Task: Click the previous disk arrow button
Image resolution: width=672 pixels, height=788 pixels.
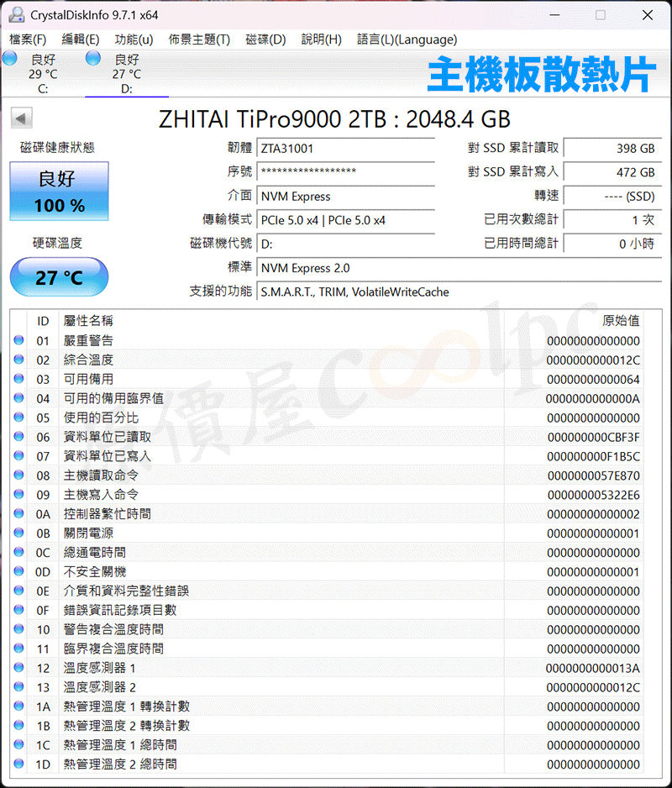Action: [x=21, y=119]
